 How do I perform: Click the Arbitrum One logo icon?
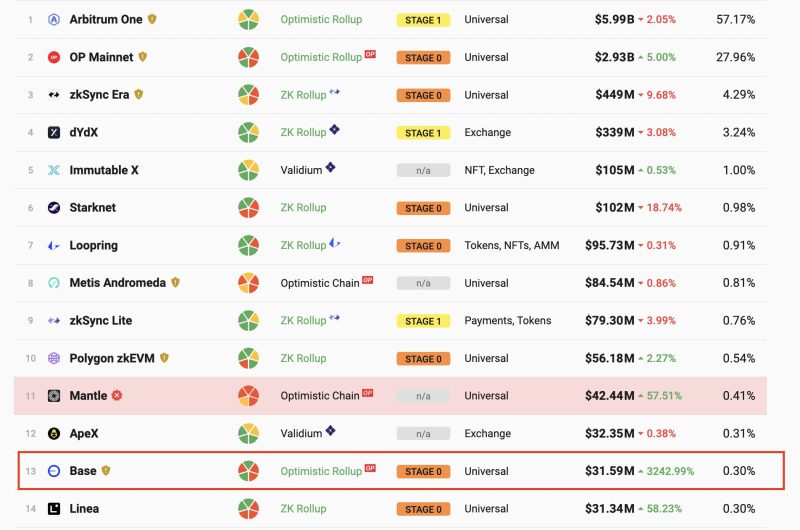tap(54, 19)
